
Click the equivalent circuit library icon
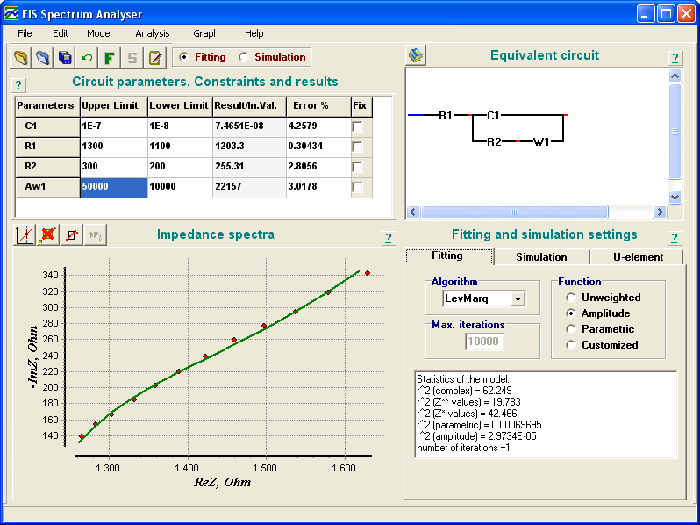pos(416,55)
